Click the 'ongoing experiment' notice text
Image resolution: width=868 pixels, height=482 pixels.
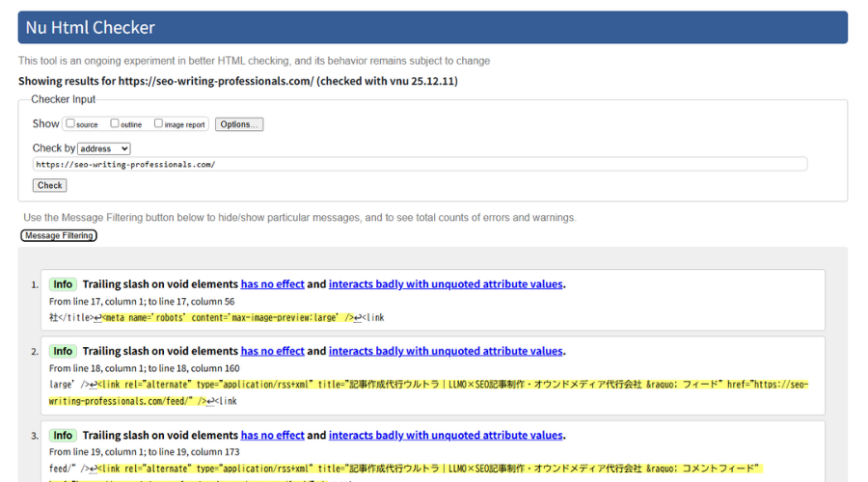pos(254,61)
